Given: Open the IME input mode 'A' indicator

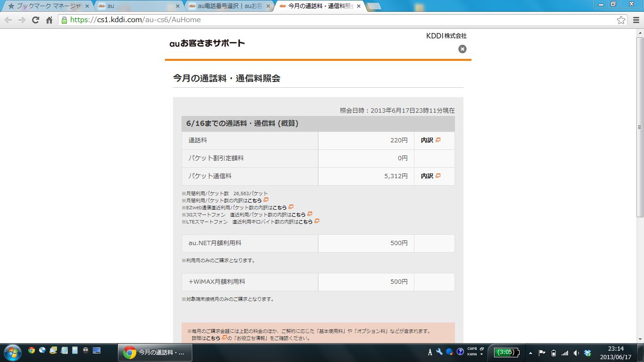Looking at the screenshot, I should coord(430,352).
